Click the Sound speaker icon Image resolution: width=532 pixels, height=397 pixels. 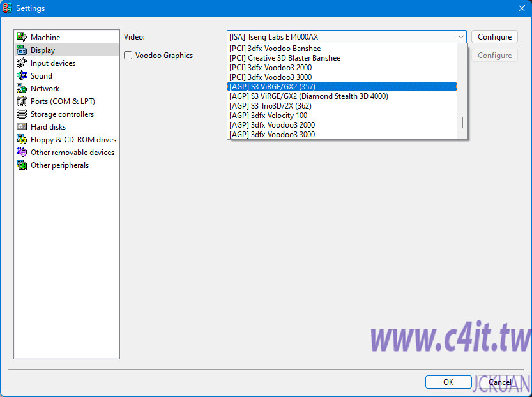click(x=22, y=75)
